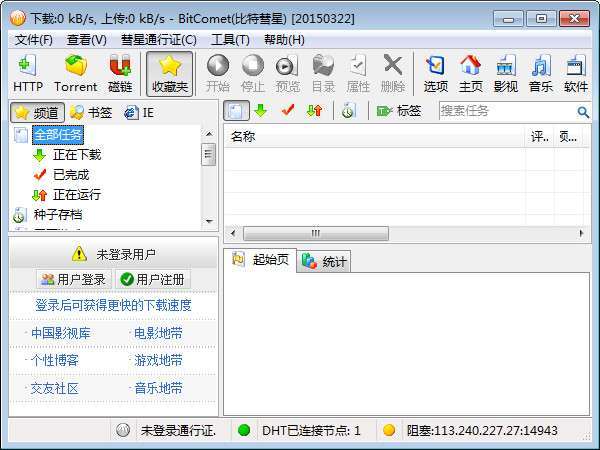Click link 登录后可获得更快的下载速度
This screenshot has height=450, width=600.
click(113, 305)
